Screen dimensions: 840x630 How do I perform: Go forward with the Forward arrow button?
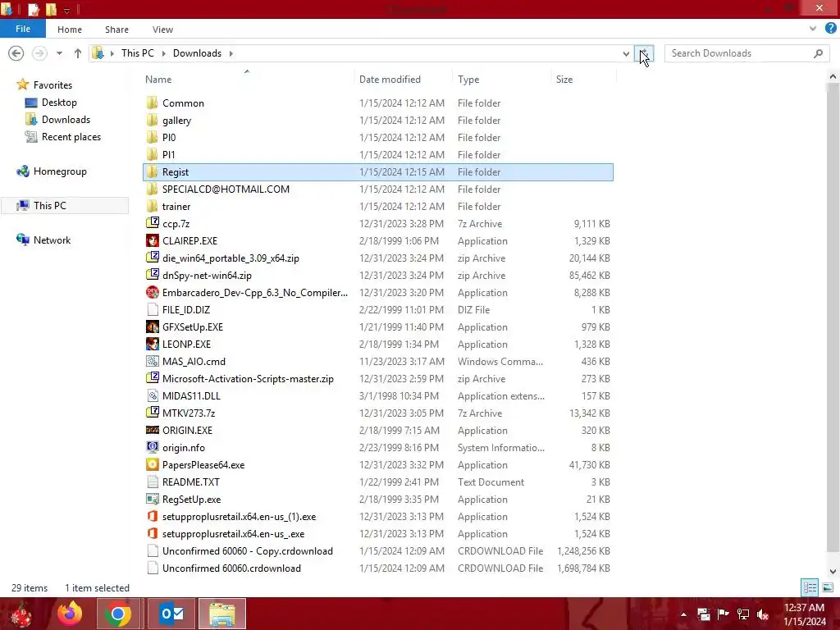click(x=39, y=53)
